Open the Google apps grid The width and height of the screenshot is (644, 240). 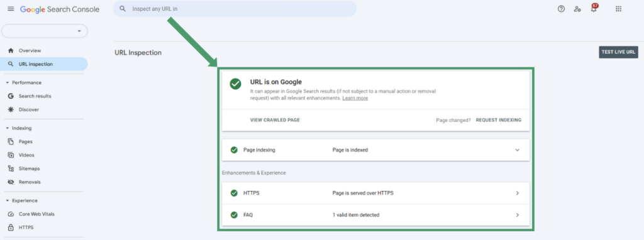tap(619, 9)
